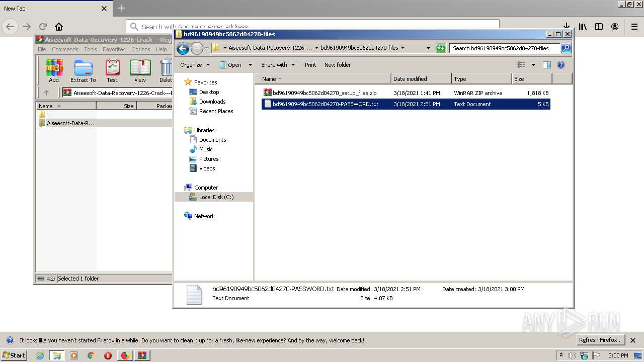Show hidden tray icons arrow

point(561,355)
